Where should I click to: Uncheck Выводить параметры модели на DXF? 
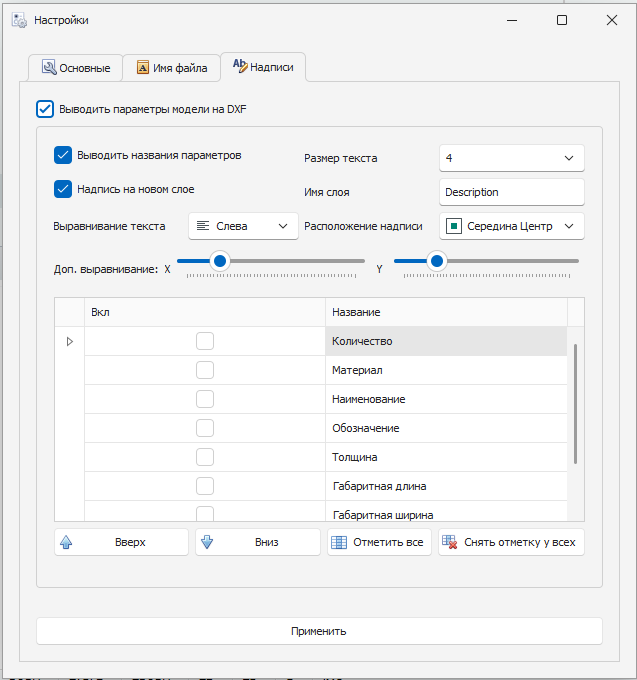(x=45, y=109)
